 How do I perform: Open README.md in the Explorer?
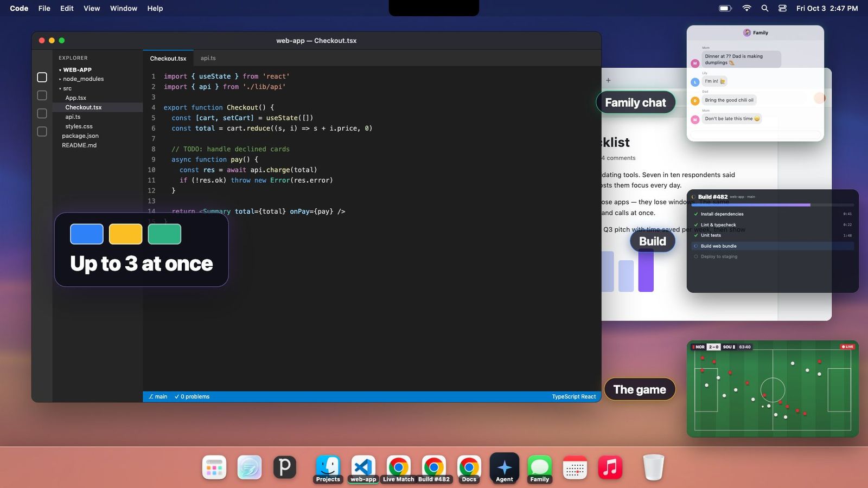pyautogui.click(x=79, y=145)
